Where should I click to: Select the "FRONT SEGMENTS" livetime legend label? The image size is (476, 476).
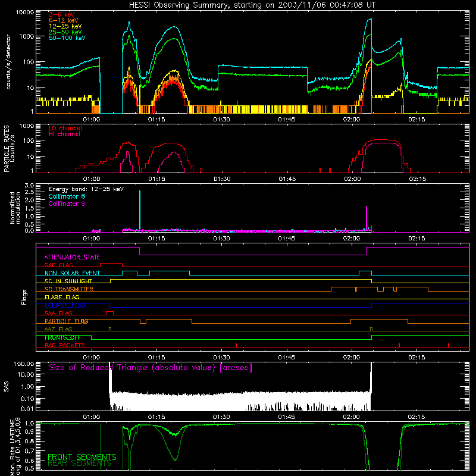82,457
